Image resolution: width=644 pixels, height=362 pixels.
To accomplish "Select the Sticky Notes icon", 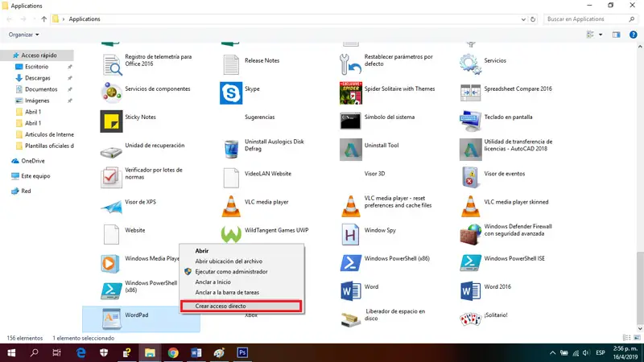I will click(111, 121).
